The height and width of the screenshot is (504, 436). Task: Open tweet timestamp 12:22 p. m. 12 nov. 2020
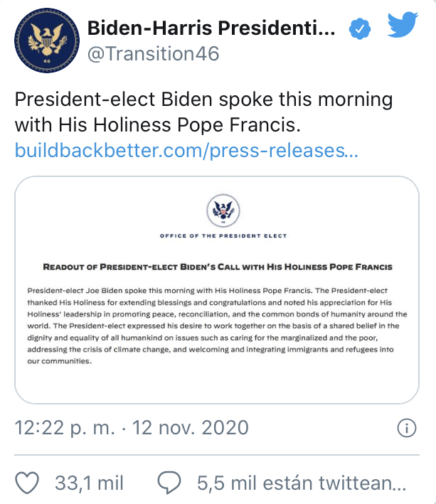coord(132,428)
